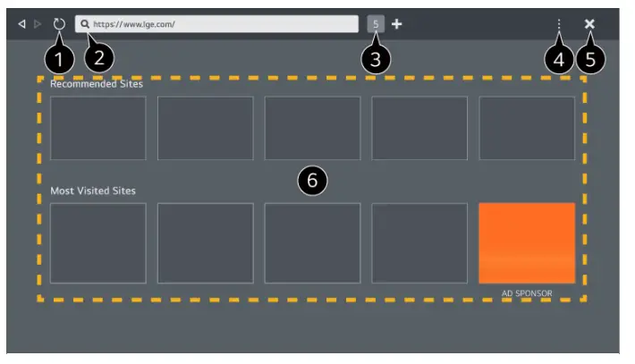
Task: Go back with the left arrow icon
Action: click(x=21, y=24)
